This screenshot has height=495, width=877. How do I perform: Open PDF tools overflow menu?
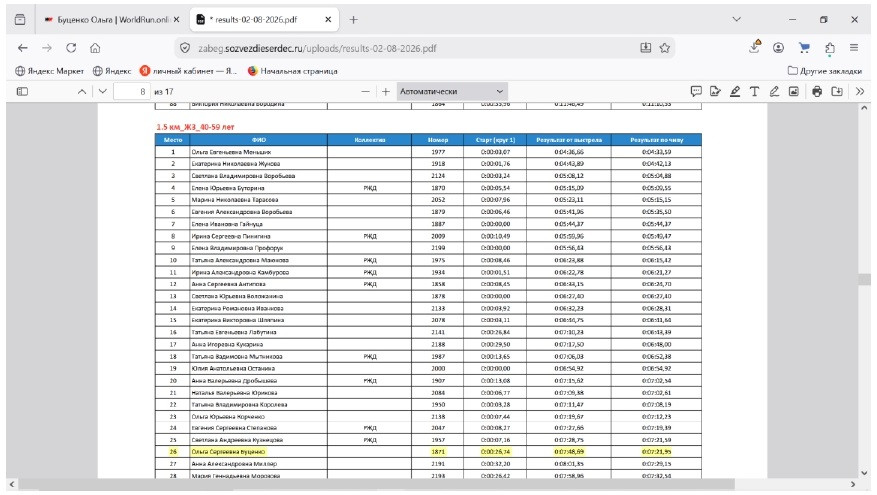860,91
